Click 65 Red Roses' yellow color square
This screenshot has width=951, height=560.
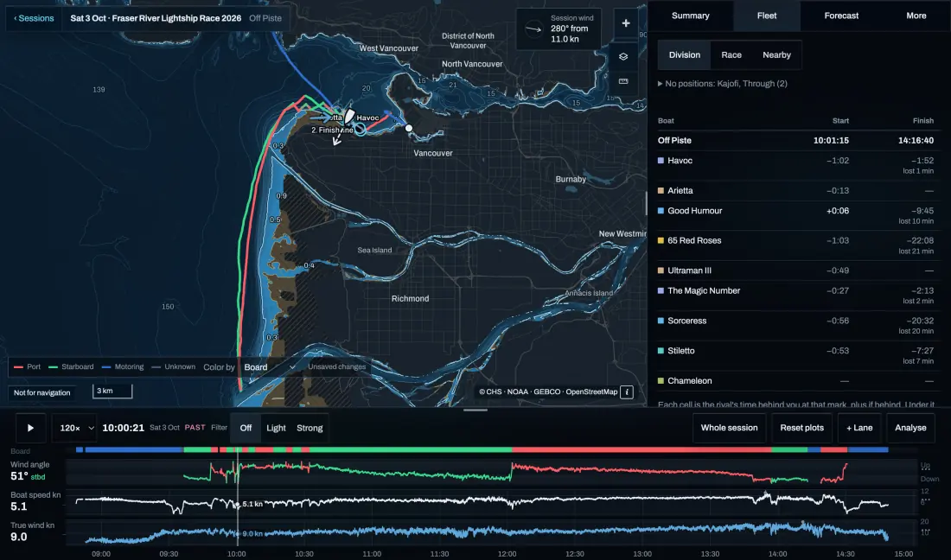[661, 240]
